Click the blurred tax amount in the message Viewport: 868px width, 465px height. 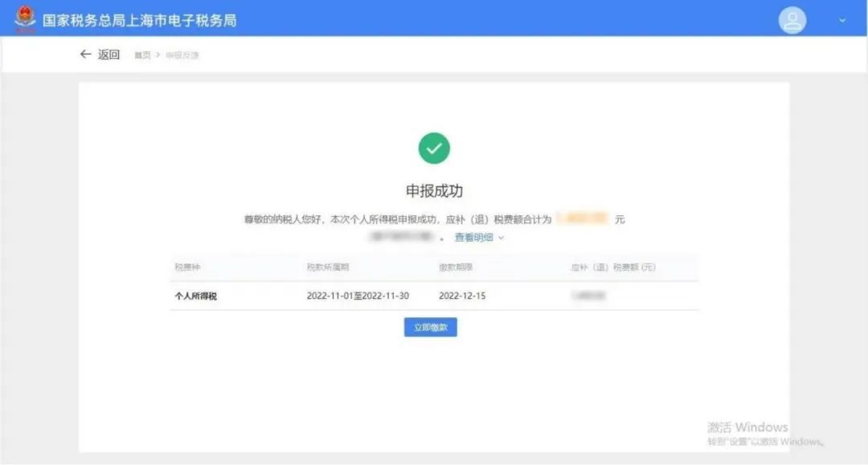[581, 218]
